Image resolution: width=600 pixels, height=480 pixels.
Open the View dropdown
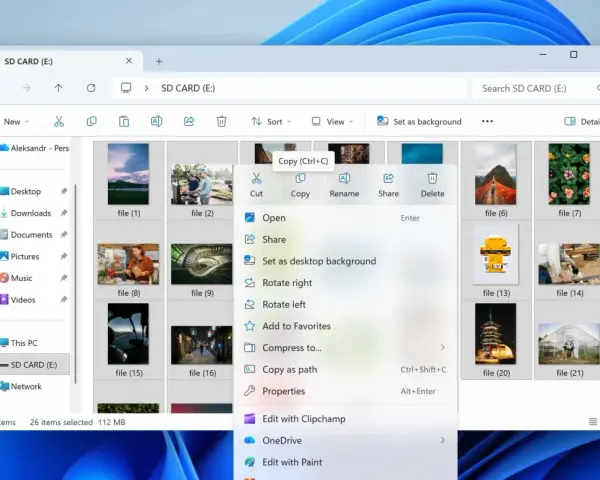[332, 122]
